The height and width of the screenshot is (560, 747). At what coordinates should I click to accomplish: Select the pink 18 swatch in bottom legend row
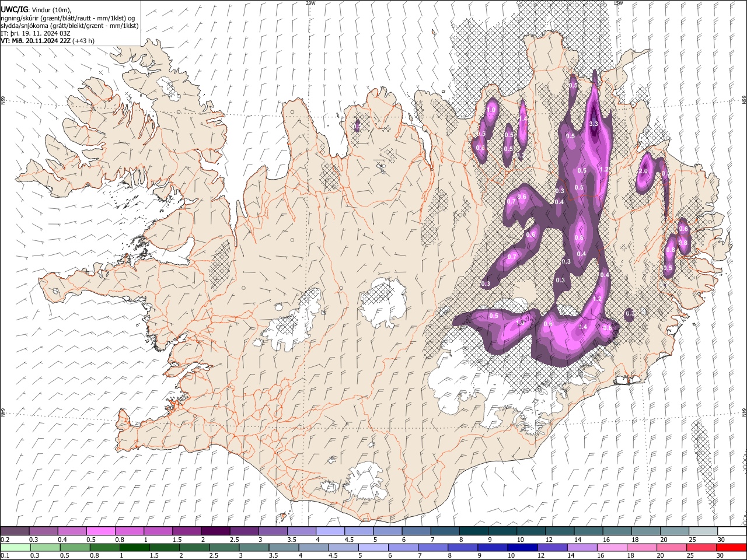(x=642, y=547)
